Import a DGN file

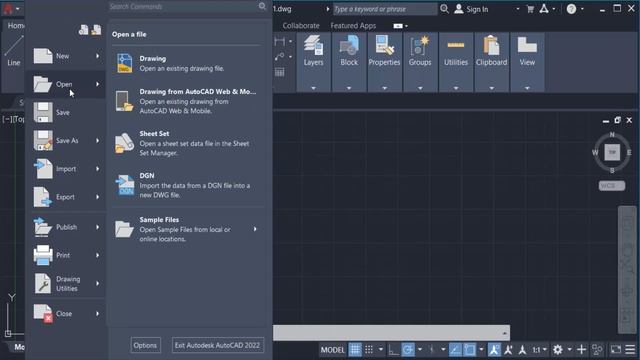187,185
